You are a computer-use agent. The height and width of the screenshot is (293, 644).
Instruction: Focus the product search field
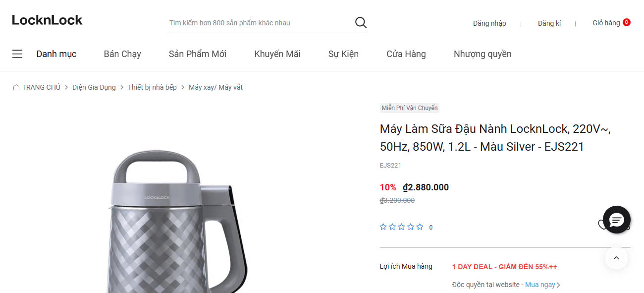pos(260,23)
